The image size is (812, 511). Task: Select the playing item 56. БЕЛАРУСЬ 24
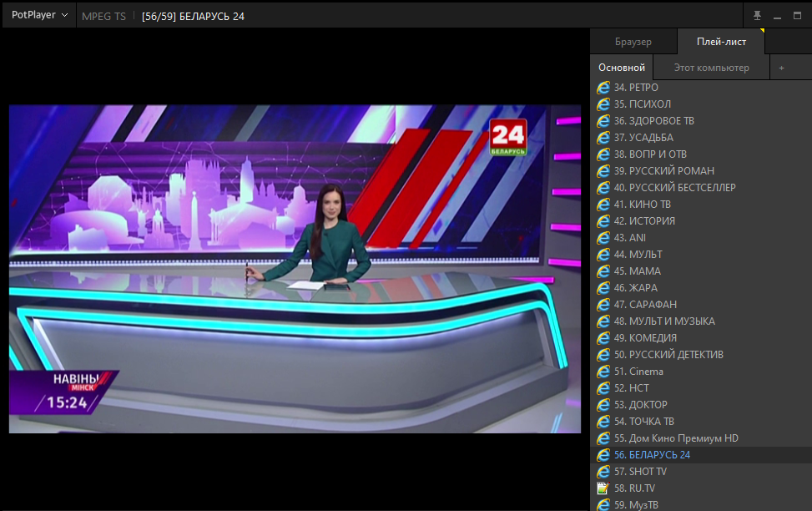[x=701, y=454]
